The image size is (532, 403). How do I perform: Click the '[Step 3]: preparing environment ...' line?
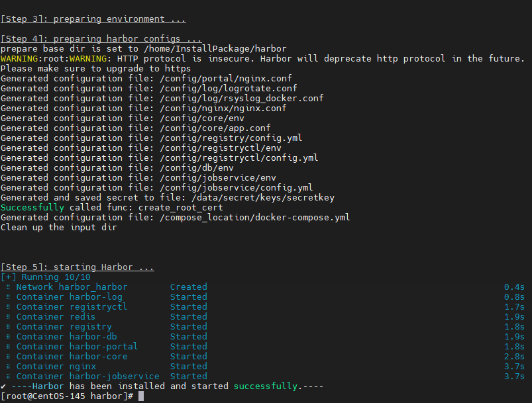[93, 19]
